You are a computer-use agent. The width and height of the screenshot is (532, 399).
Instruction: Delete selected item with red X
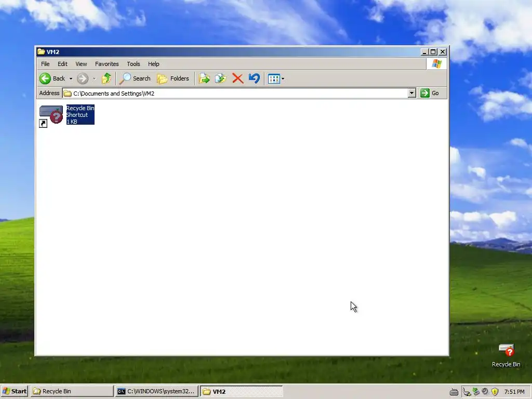(238, 78)
